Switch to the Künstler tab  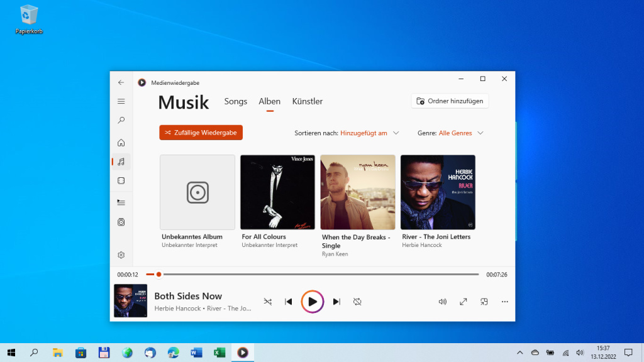click(x=307, y=101)
